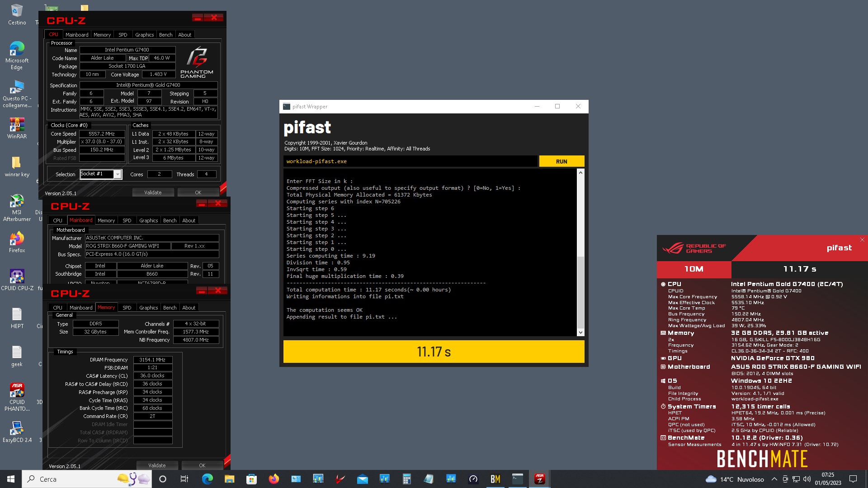Launch Firefox from desktop shortcut

[x=17, y=242]
